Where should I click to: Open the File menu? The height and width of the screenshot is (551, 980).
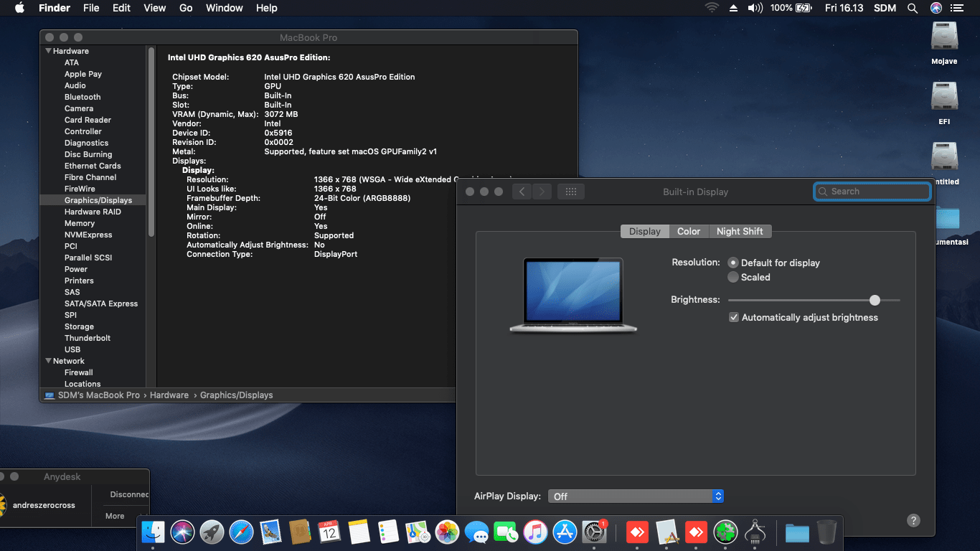91,8
